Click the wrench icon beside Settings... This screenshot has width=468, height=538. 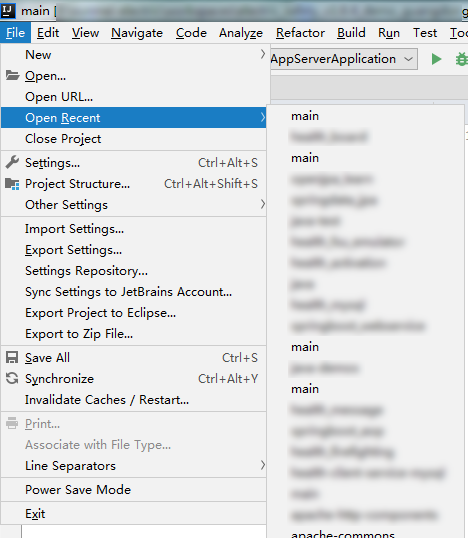click(x=12, y=162)
